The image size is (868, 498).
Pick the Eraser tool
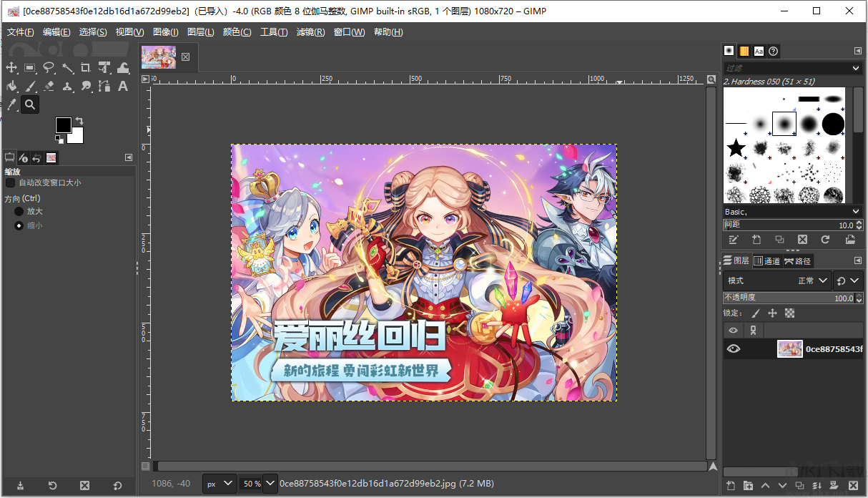(49, 86)
